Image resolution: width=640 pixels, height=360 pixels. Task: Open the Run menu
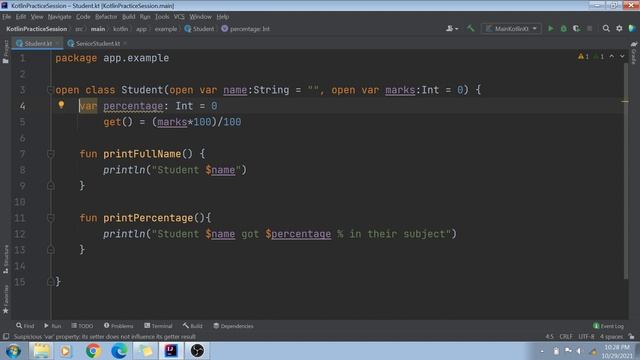click(145, 17)
